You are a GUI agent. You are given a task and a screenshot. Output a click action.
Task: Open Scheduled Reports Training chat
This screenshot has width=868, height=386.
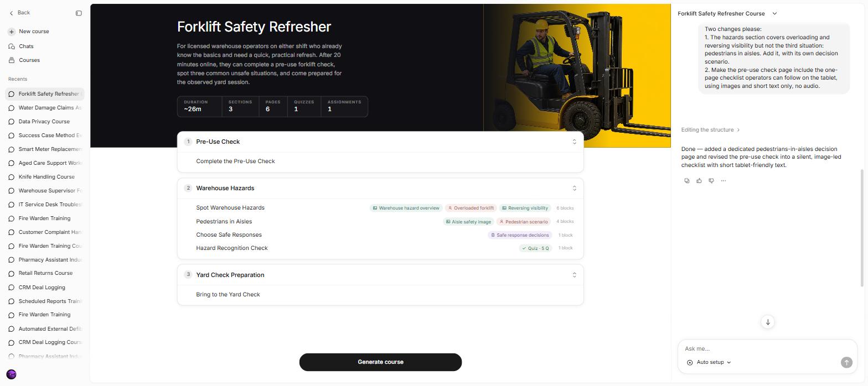(x=45, y=301)
